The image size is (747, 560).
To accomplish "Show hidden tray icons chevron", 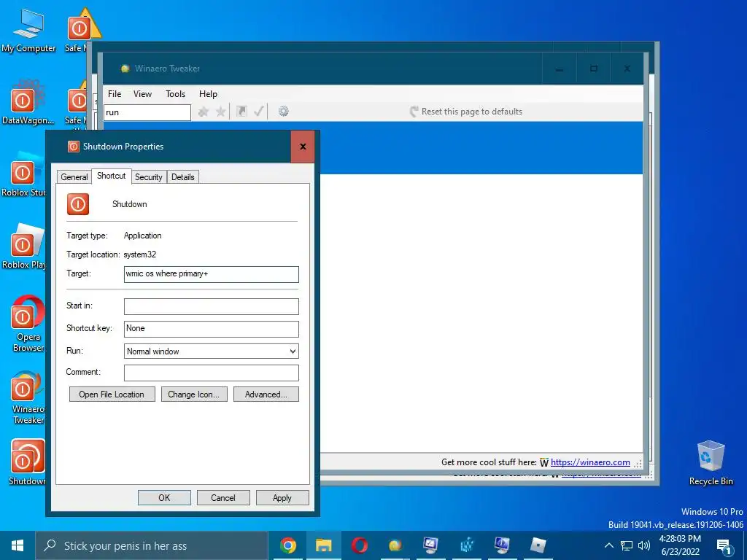I will pyautogui.click(x=609, y=545).
